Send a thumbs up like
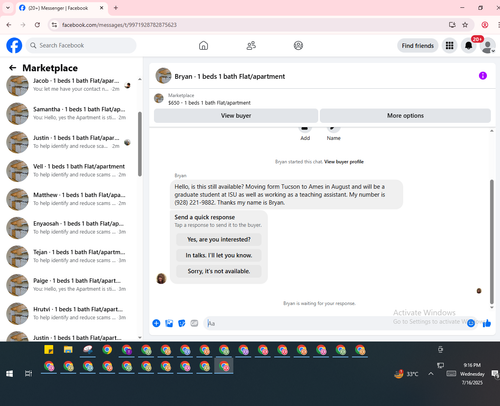Viewport: 500px width, 406px height. 487,323
